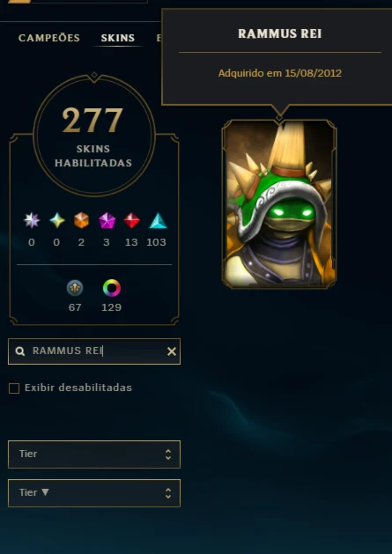Screen dimensions: 392x554
Task: Click the Epic tier magenta pentagon gem icon
Action: click(107, 221)
